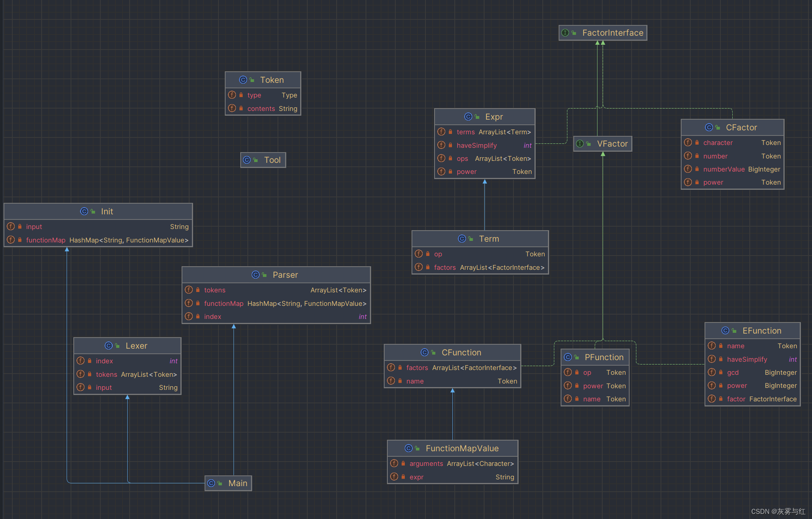Select the Token class title
Screen dimensions: 812x519
272,80
